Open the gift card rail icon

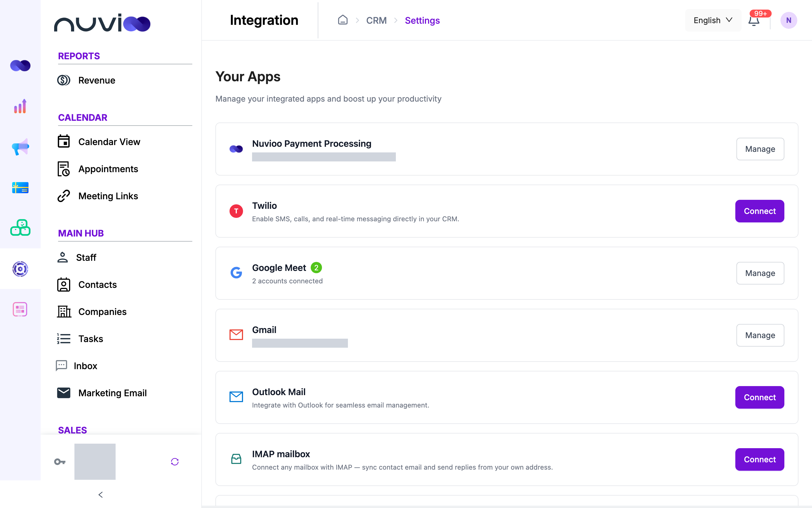(x=20, y=187)
